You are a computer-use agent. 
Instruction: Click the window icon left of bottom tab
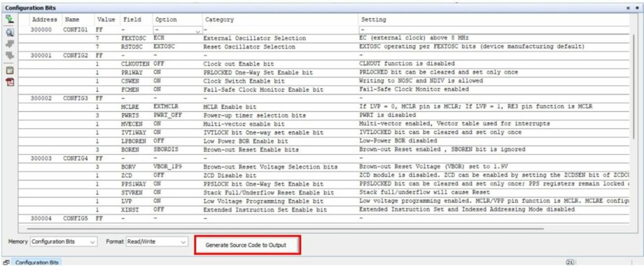tap(6, 261)
